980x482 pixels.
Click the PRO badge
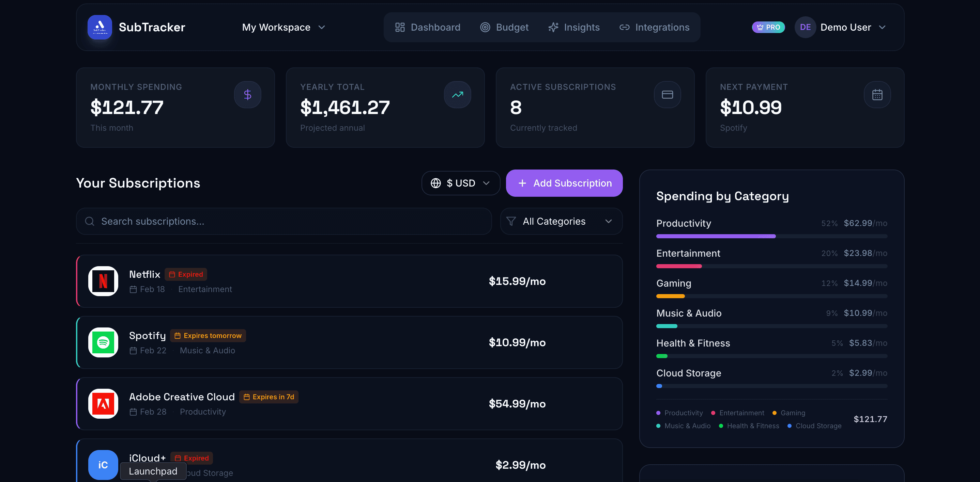(768, 27)
